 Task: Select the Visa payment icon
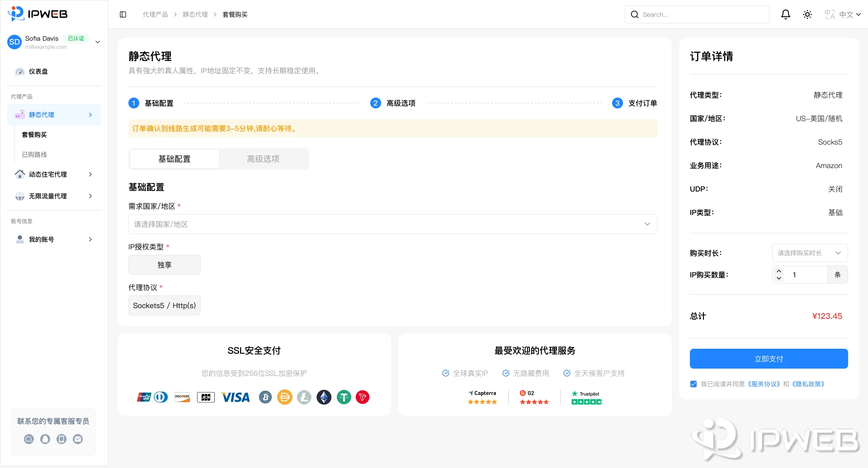pos(235,397)
